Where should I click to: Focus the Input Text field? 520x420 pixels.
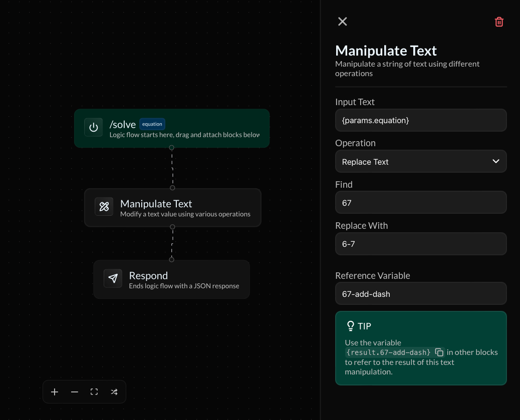tap(421, 120)
